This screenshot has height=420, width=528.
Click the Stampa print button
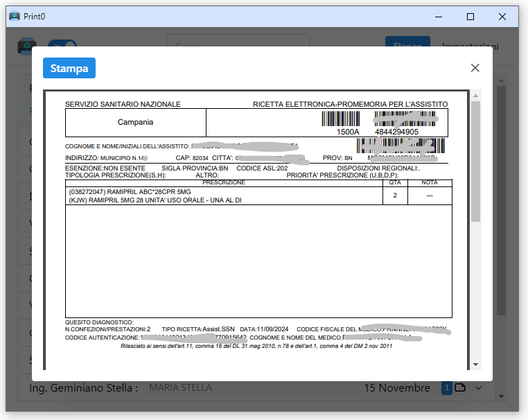69,68
